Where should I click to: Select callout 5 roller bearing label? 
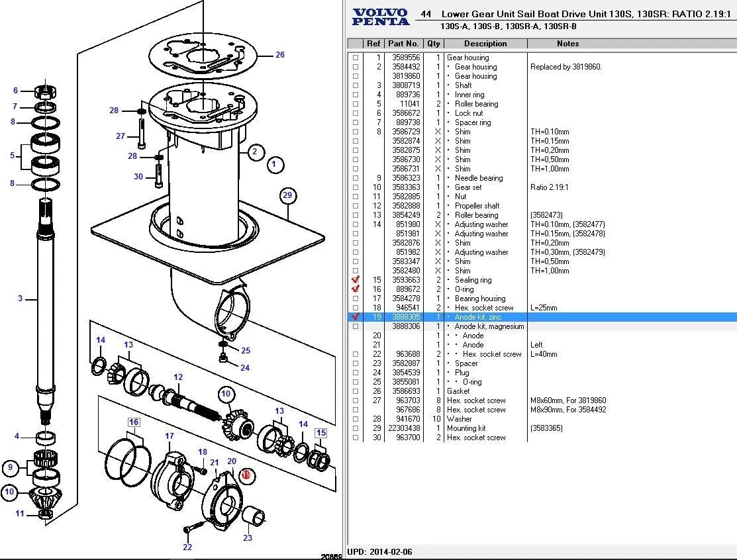pyautogui.click(x=12, y=156)
